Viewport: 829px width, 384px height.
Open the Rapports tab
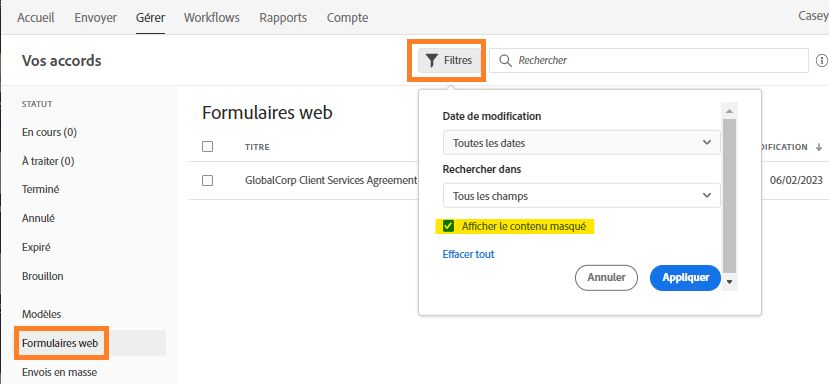coord(283,17)
